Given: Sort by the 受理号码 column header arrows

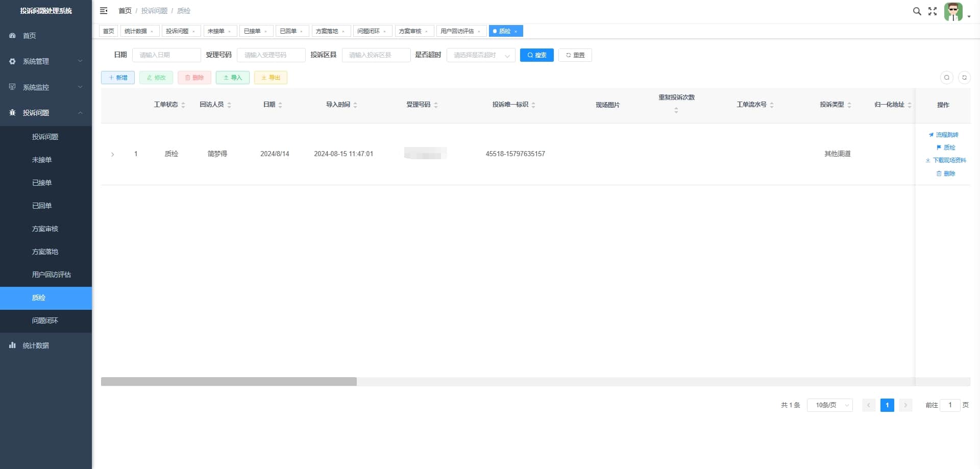Looking at the screenshot, I should pos(436,105).
